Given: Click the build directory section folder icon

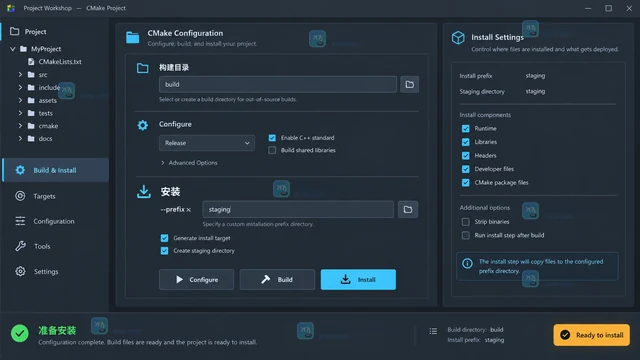Looking at the screenshot, I should coord(142,68).
